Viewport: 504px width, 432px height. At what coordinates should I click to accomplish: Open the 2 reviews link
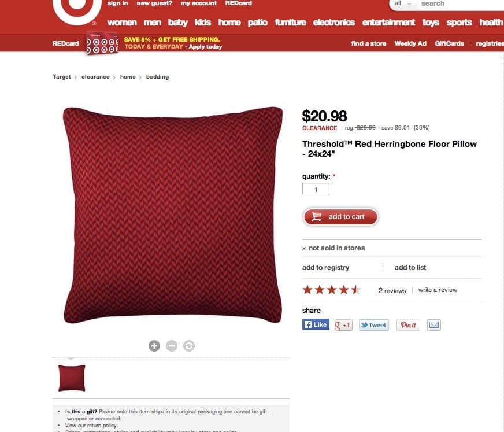[x=392, y=291]
